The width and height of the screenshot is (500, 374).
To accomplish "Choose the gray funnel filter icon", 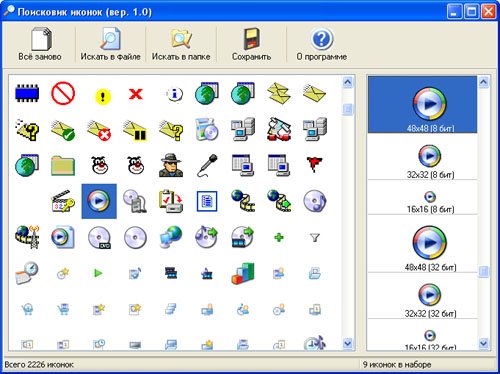I will pos(315,237).
